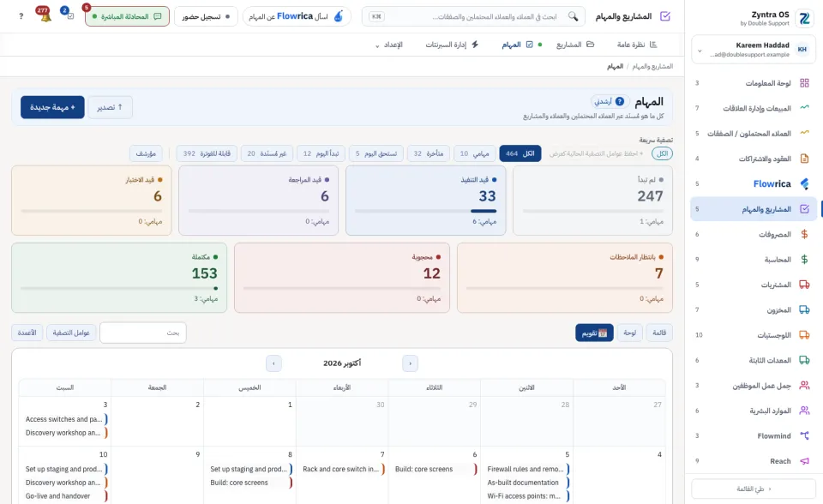This screenshot has height=504, width=823.
Task: Click the اسأل Flowrica عن المهام button
Action: 297,16
